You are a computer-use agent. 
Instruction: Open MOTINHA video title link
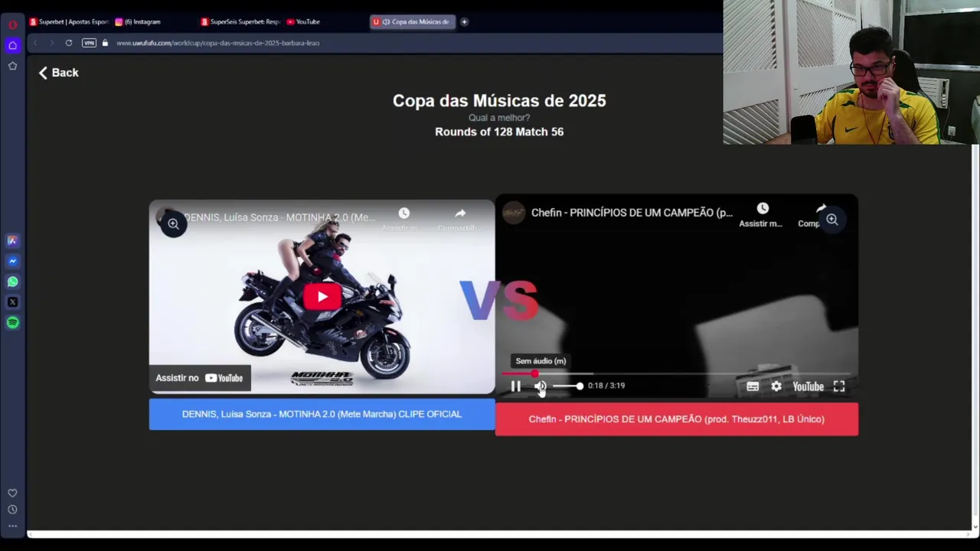(x=279, y=217)
